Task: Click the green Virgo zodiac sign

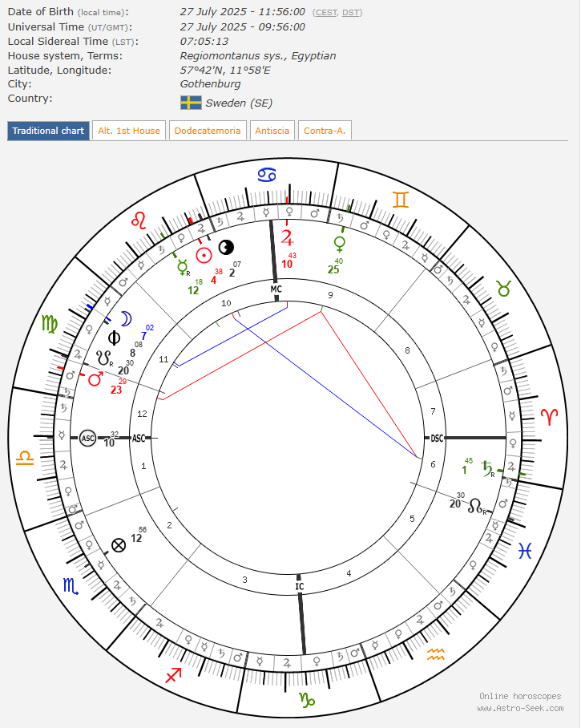Action: click(x=50, y=324)
